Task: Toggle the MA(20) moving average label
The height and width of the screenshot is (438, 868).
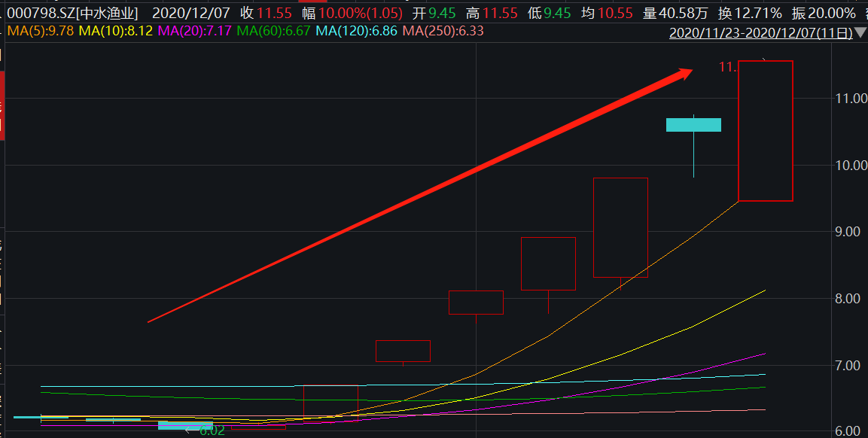Action: (x=194, y=31)
